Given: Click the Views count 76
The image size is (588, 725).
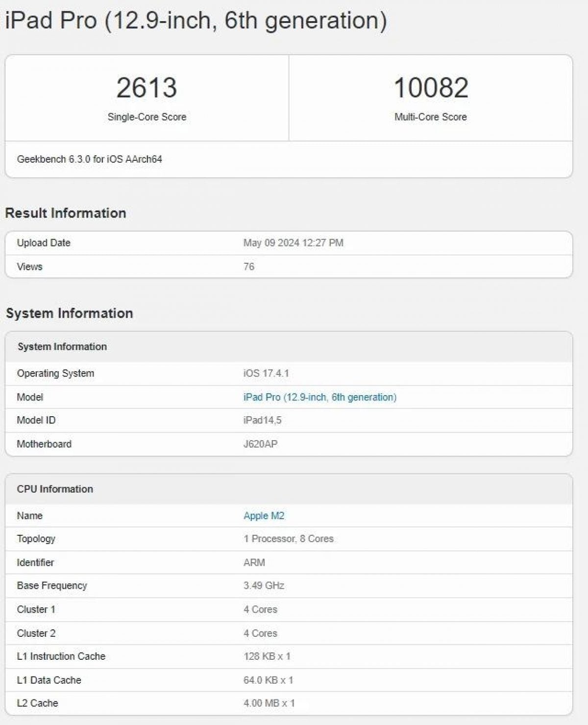Looking at the screenshot, I should click(249, 267).
